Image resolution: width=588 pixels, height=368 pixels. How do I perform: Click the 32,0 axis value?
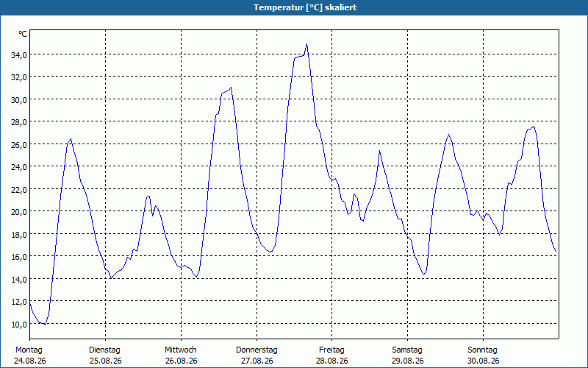(19, 77)
